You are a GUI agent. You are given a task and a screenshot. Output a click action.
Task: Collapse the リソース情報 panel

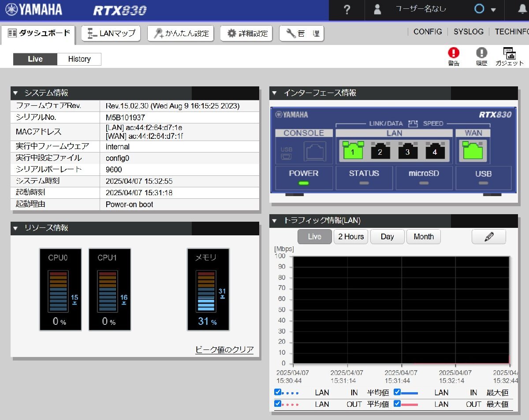click(x=15, y=228)
